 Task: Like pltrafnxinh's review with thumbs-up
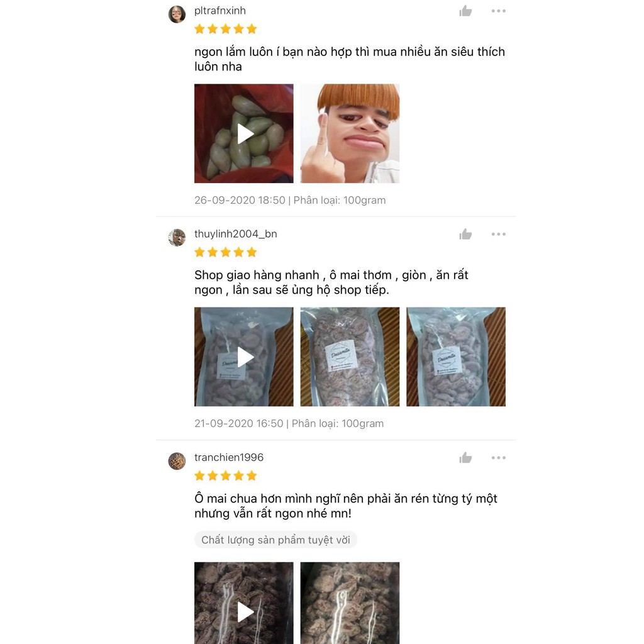tap(465, 11)
